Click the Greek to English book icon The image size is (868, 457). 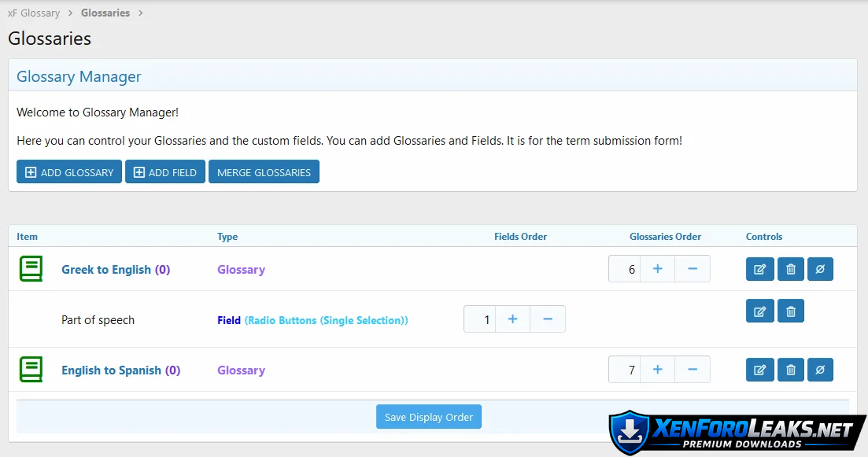[31, 269]
